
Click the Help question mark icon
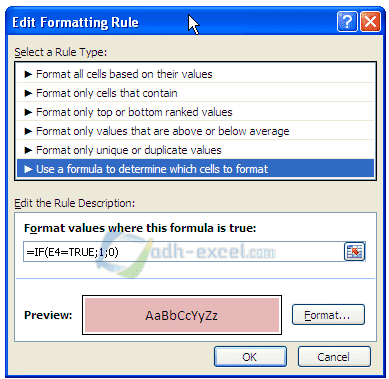[347, 22]
